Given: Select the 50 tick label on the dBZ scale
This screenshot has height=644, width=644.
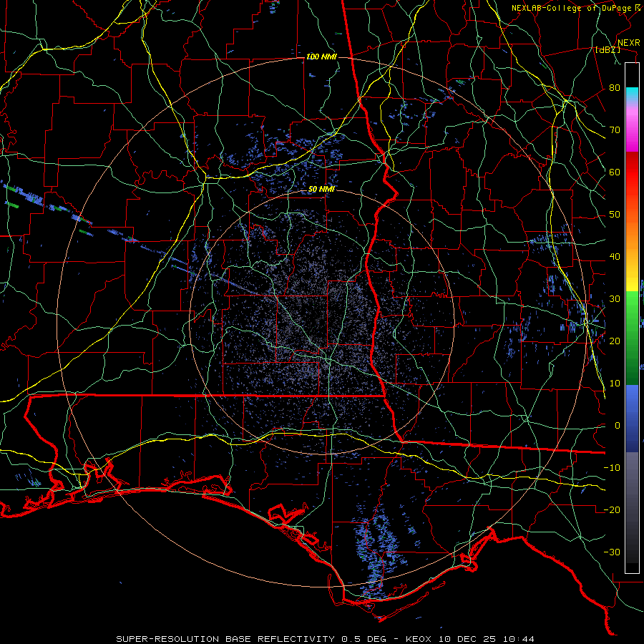Looking at the screenshot, I should [615, 215].
